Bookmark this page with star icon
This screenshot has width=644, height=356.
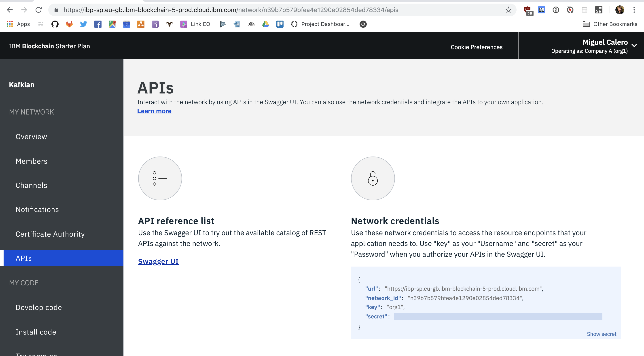coord(508,10)
